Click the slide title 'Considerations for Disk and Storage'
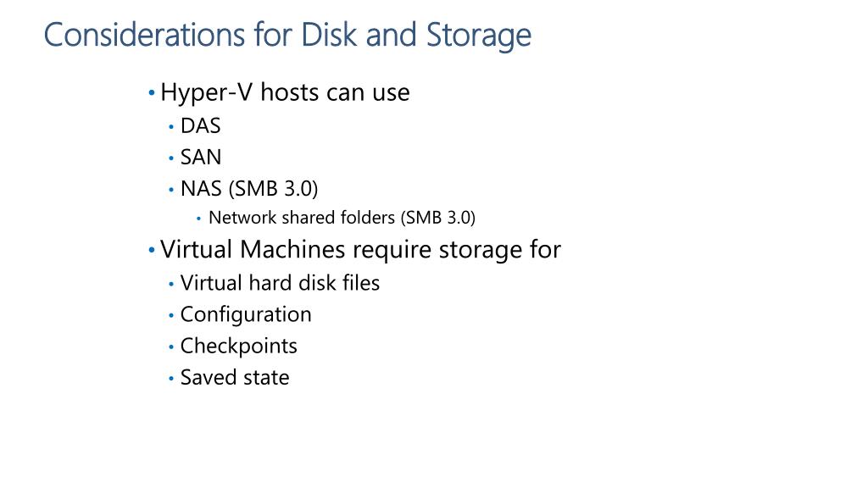Viewport: 868px width, 488px height. click(x=287, y=36)
